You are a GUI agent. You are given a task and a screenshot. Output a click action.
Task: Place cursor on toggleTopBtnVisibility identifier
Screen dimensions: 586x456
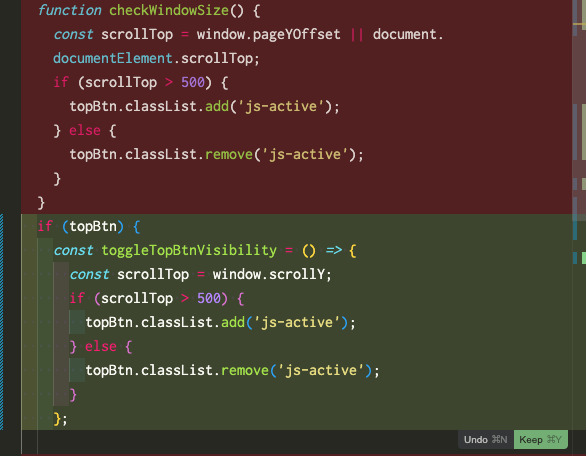(x=189, y=250)
